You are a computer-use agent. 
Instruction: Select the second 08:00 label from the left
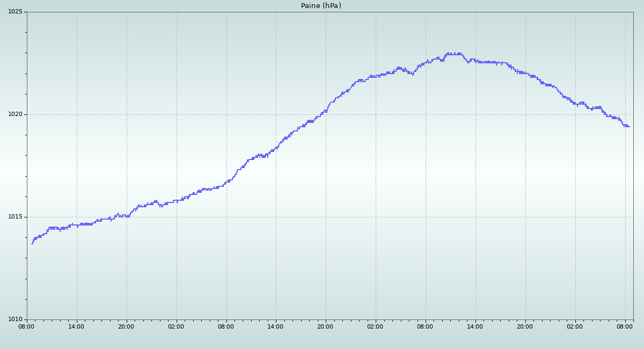(x=226, y=326)
